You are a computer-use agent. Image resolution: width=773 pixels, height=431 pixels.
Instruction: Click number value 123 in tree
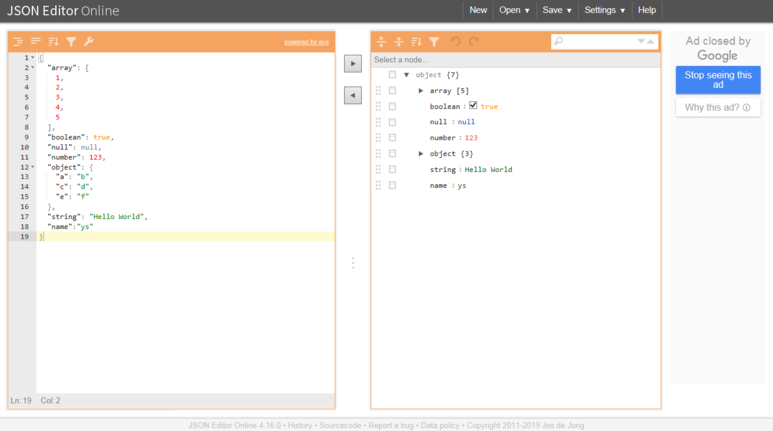(x=471, y=138)
